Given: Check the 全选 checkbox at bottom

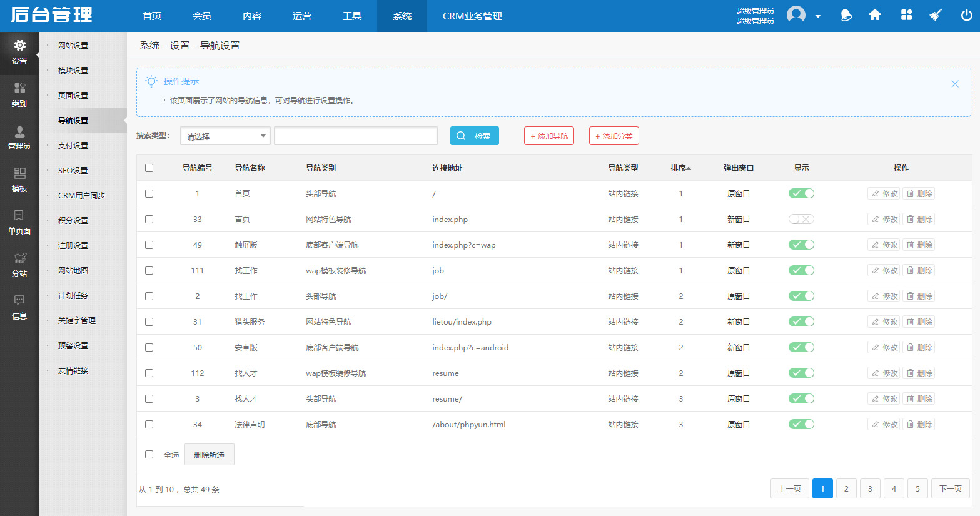Looking at the screenshot, I should (x=149, y=455).
